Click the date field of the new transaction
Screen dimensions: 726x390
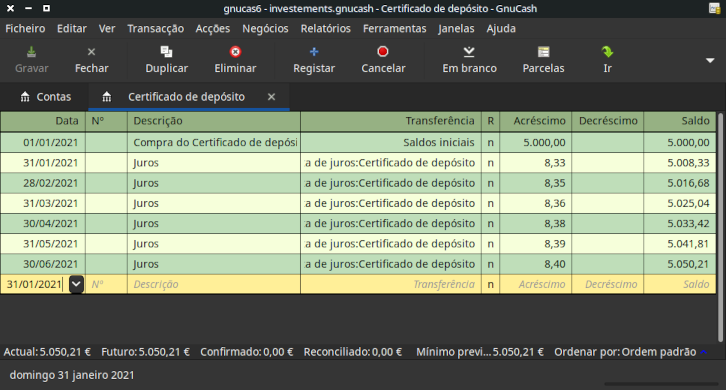(x=35, y=284)
